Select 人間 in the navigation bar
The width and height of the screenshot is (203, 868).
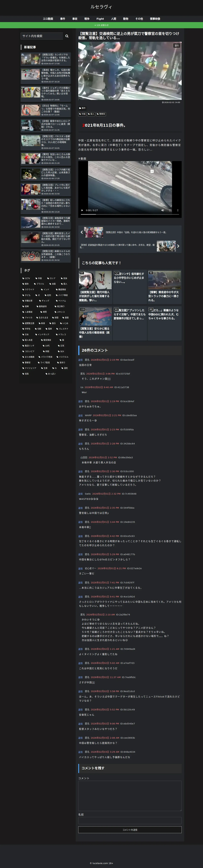coord(114,19)
